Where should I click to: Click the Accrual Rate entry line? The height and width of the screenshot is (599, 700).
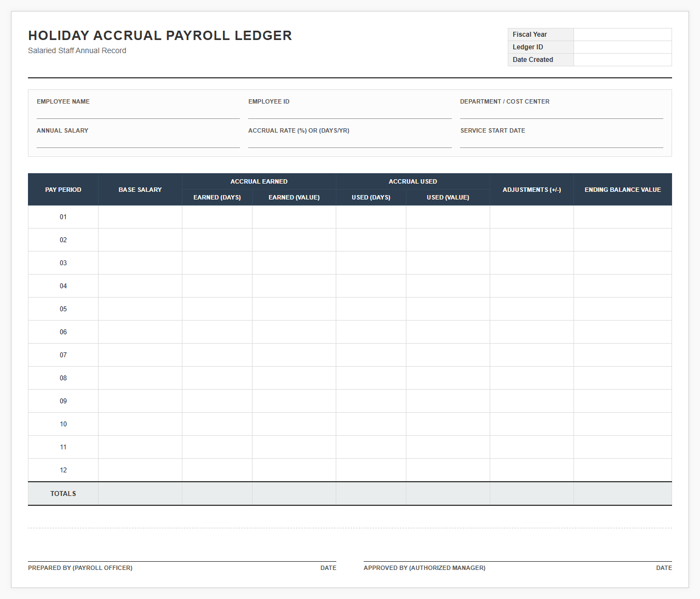pyautogui.click(x=350, y=142)
